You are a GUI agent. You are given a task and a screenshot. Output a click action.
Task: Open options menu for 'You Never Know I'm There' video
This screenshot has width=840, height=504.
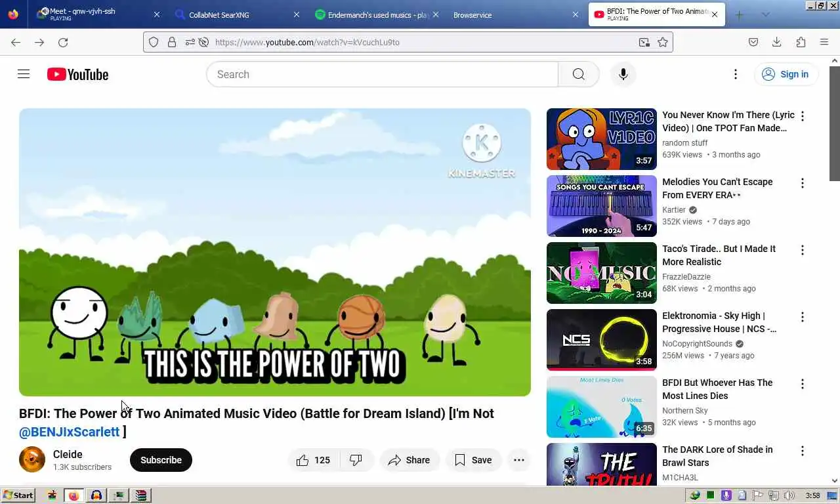802,116
